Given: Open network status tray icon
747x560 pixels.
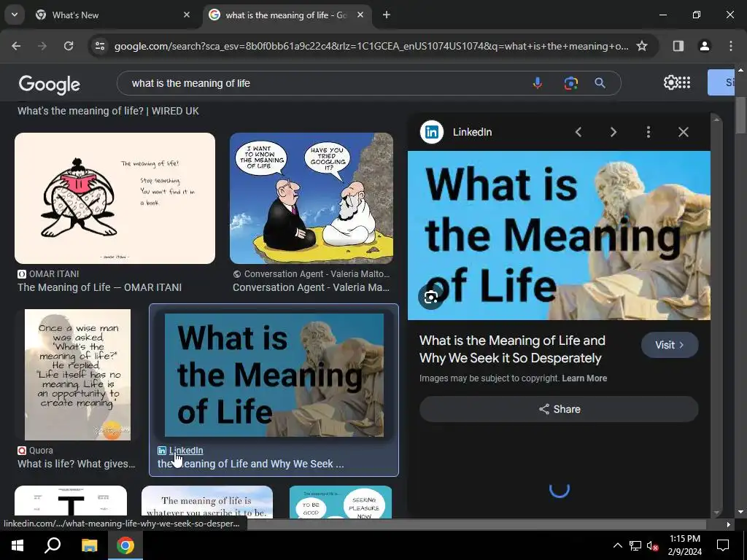Looking at the screenshot, I should pyautogui.click(x=635, y=545).
